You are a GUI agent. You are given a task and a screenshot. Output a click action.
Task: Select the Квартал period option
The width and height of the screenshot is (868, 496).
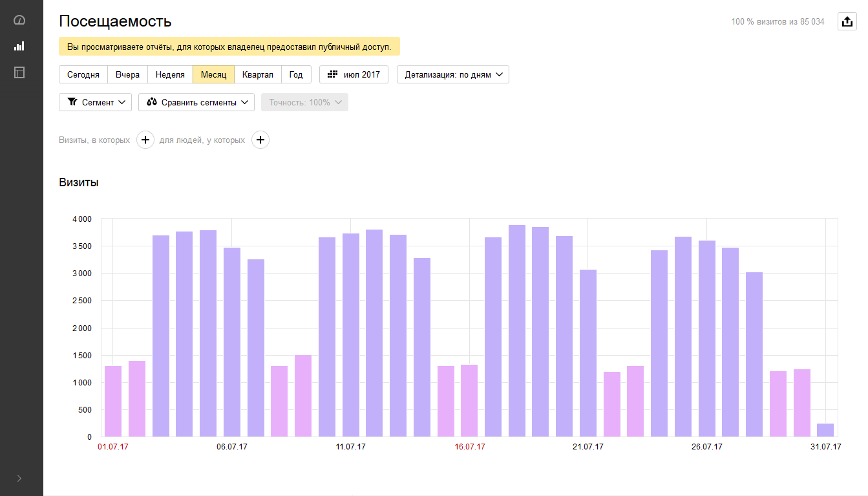[257, 74]
